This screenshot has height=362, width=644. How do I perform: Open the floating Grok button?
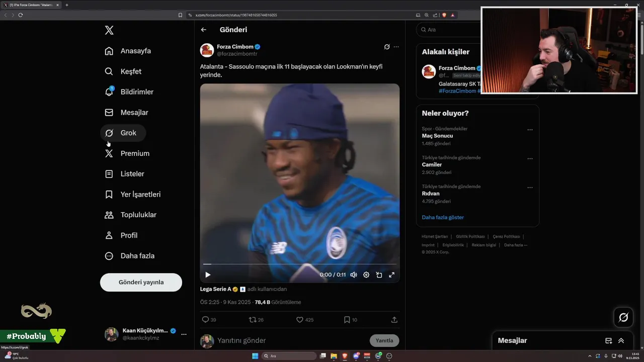point(623,317)
